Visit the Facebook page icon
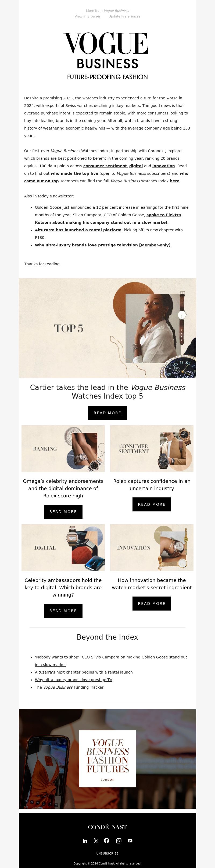 pos(107,841)
